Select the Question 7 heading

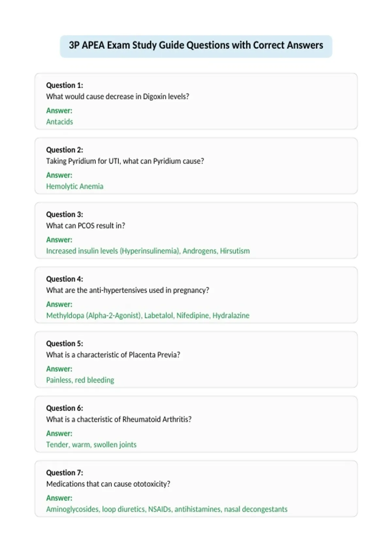[x=65, y=473]
